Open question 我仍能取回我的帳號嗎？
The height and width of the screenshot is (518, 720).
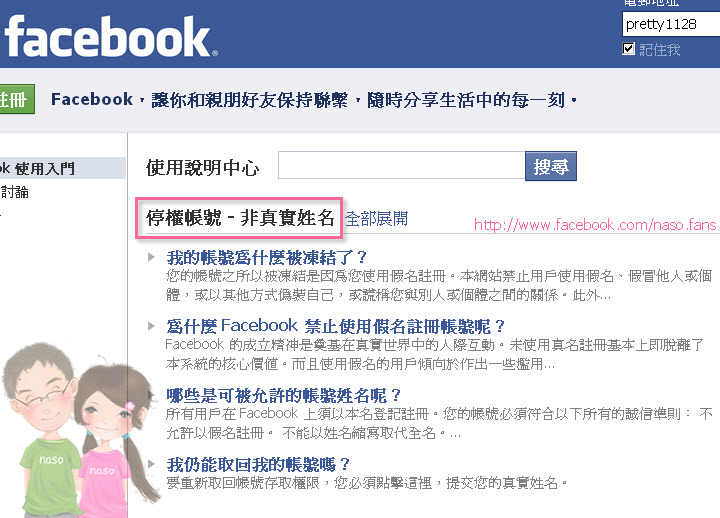pyautogui.click(x=258, y=464)
